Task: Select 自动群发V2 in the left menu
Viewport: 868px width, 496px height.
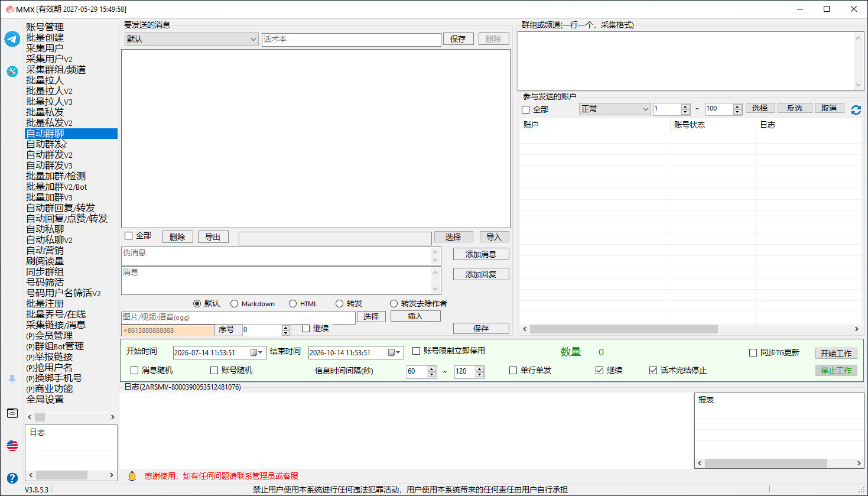Action: (x=49, y=155)
